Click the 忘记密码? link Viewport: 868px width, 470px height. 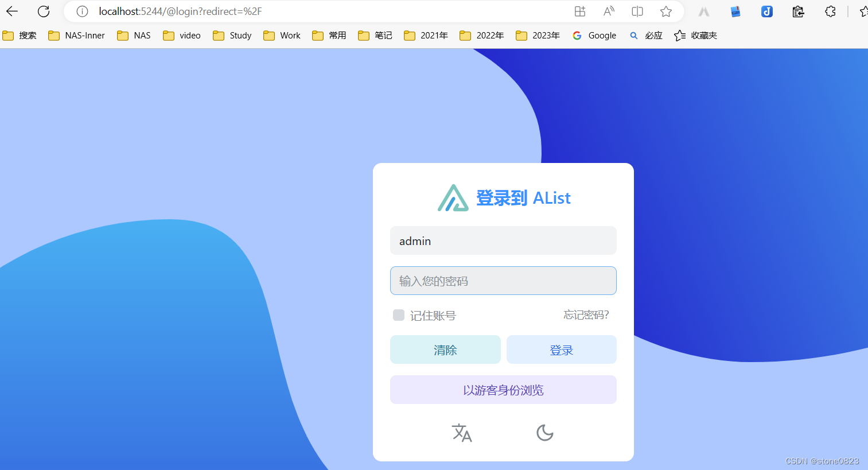(586, 315)
